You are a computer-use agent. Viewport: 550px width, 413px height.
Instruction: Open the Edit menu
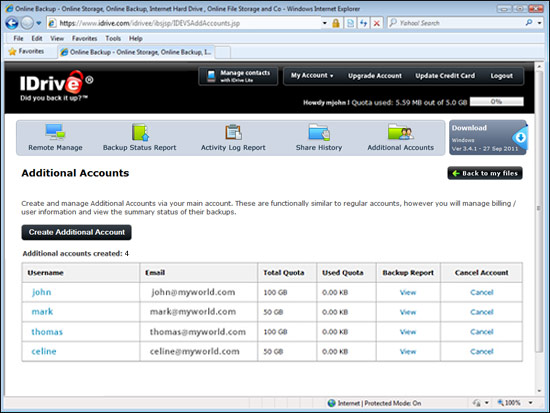coord(37,38)
